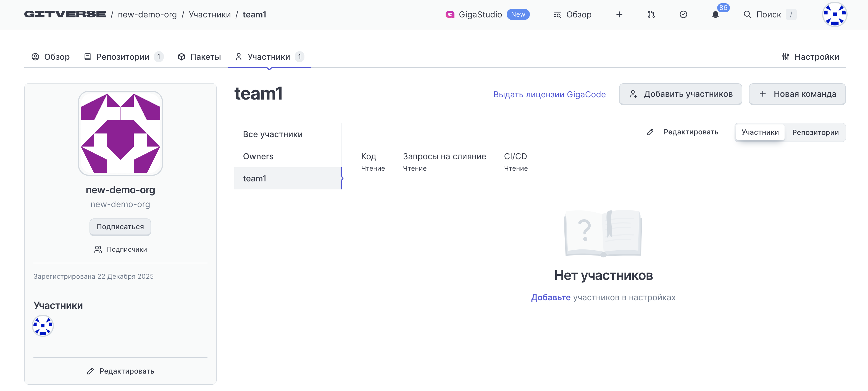Click the Добавить участников button
This screenshot has width=868, height=391.
tap(680, 94)
